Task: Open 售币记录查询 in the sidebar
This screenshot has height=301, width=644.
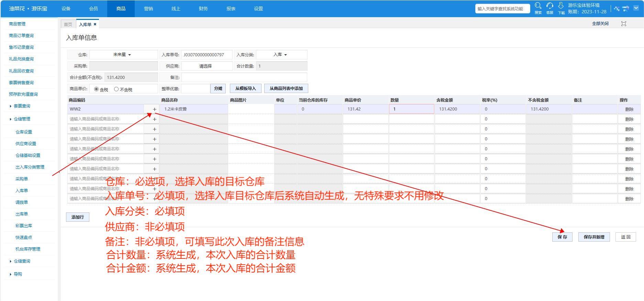Action: pos(21,47)
